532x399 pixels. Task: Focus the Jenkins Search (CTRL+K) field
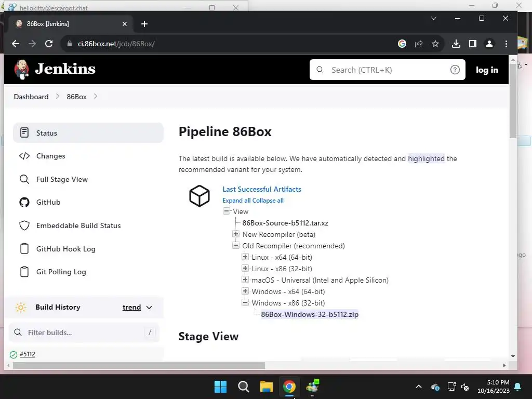pos(388,70)
